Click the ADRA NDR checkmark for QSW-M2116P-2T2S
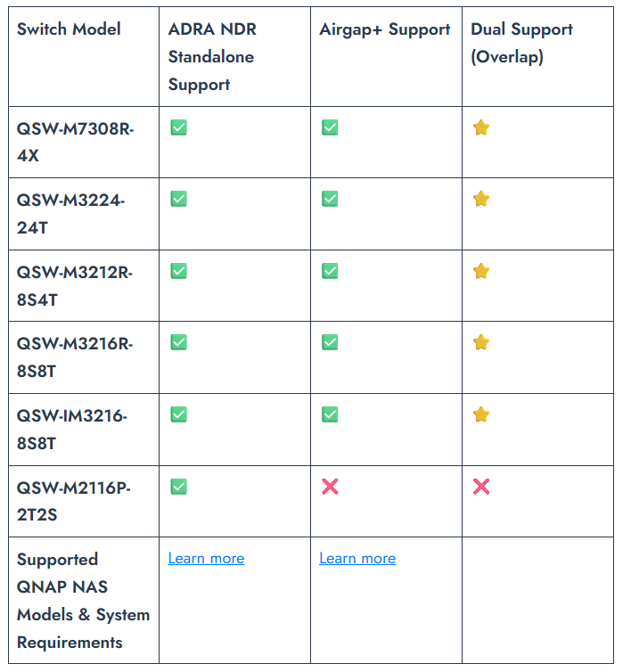 (178, 487)
